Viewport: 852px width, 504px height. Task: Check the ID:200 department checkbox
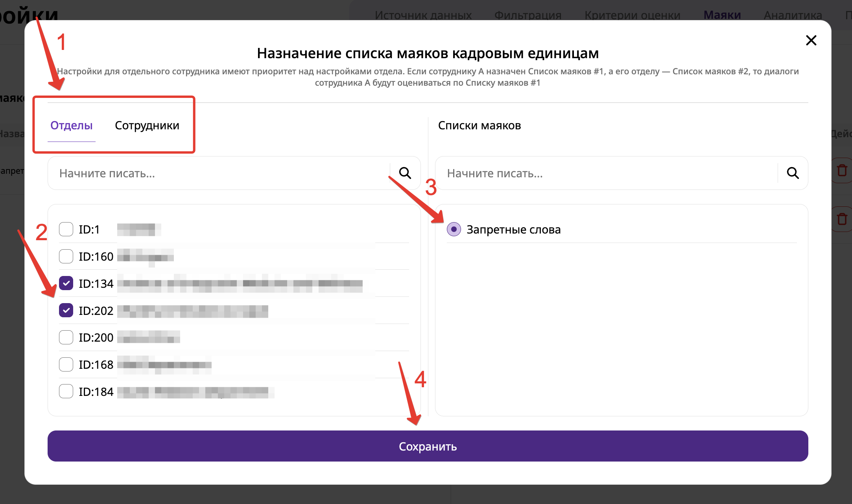66,337
